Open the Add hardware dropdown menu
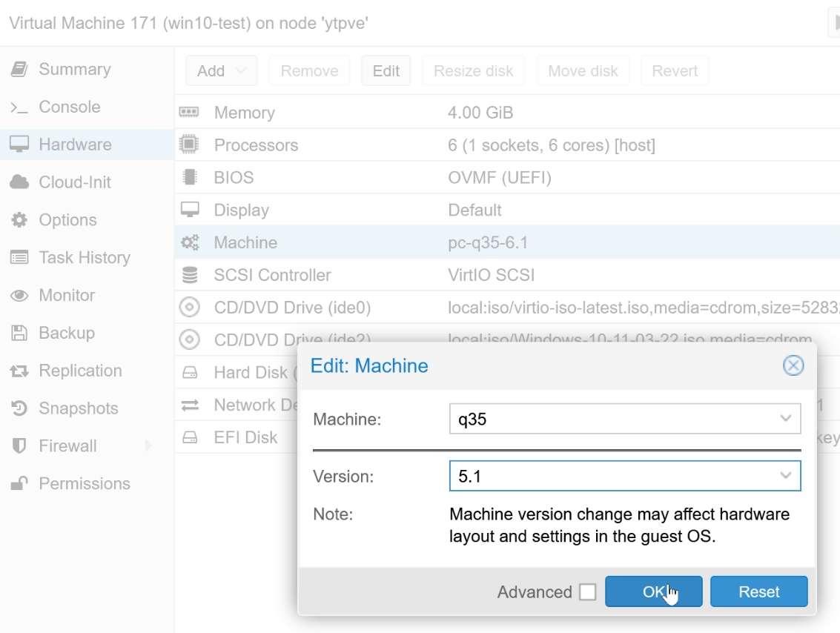The image size is (840, 633). [x=221, y=71]
